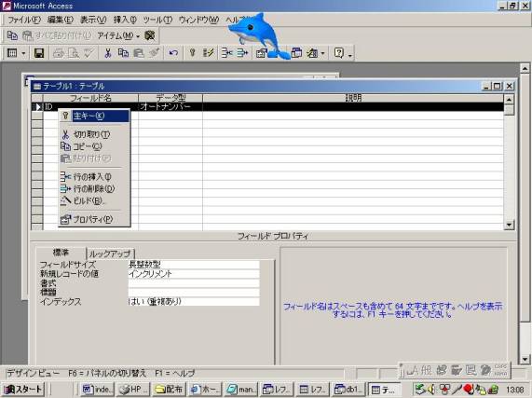Screen dimensions: 532x398
Task: Open the 表示(V) menu
Action: [93, 20]
